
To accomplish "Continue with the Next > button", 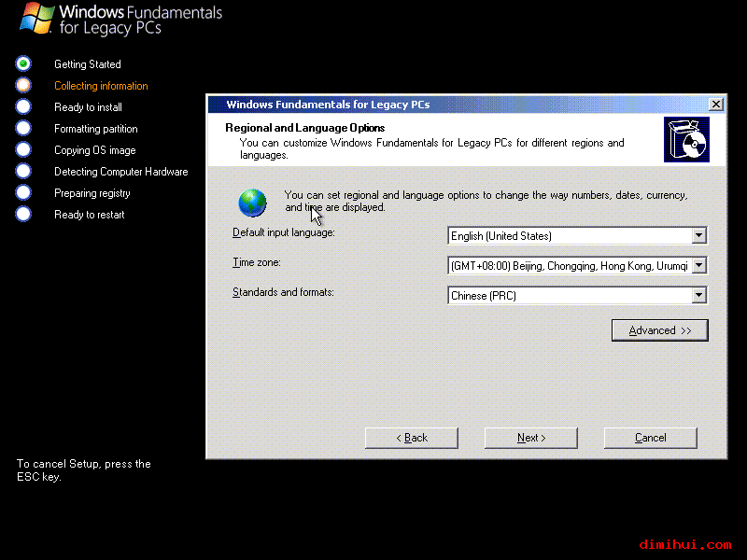I will click(x=531, y=438).
